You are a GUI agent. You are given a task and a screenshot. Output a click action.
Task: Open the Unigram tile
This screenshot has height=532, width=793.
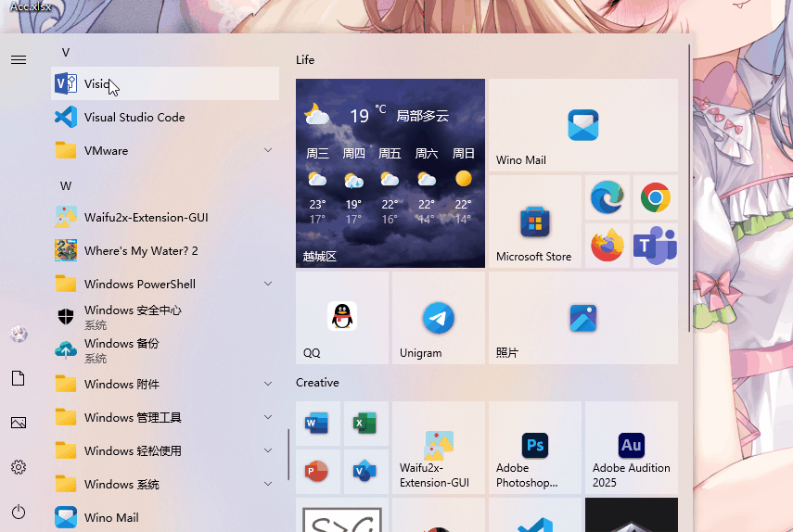[x=438, y=318]
